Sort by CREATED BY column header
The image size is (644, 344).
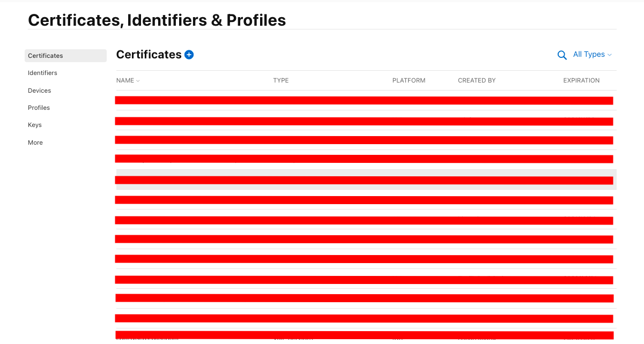point(477,80)
